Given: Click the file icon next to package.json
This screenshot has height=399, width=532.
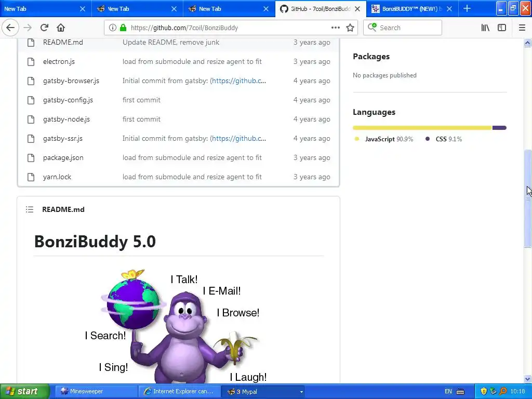Looking at the screenshot, I should point(31,158).
